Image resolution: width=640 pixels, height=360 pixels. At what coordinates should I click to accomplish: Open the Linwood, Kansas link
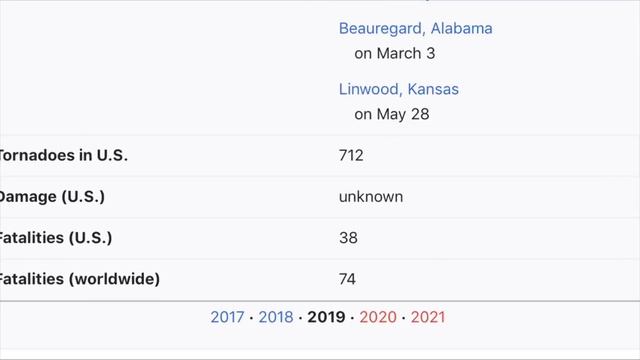pos(399,89)
